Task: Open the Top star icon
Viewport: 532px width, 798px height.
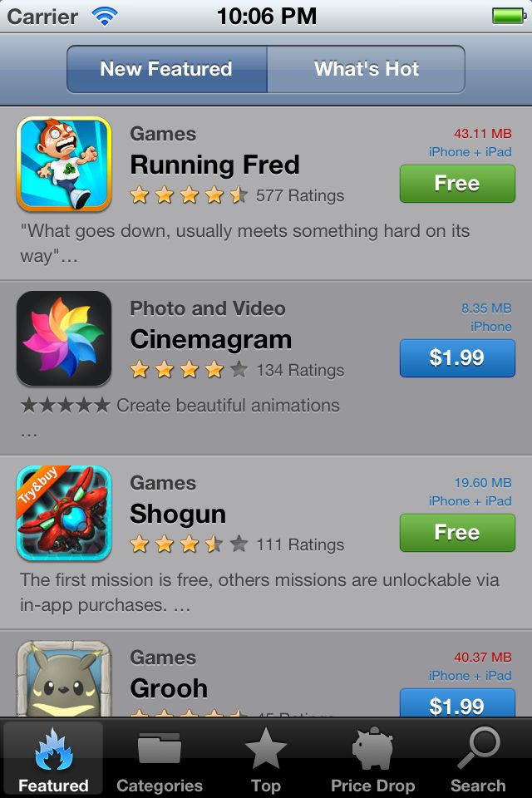Action: tap(266, 747)
